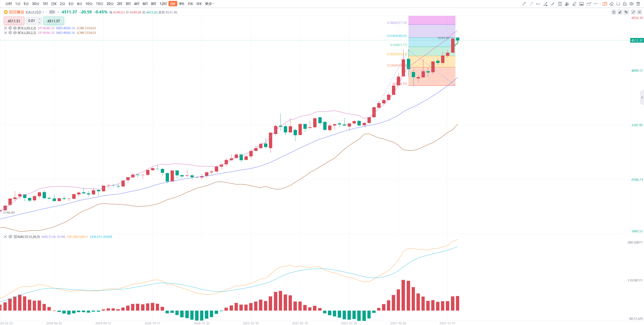Delete all drawings with trash icon
This screenshot has height=325, width=644.
[638, 4]
